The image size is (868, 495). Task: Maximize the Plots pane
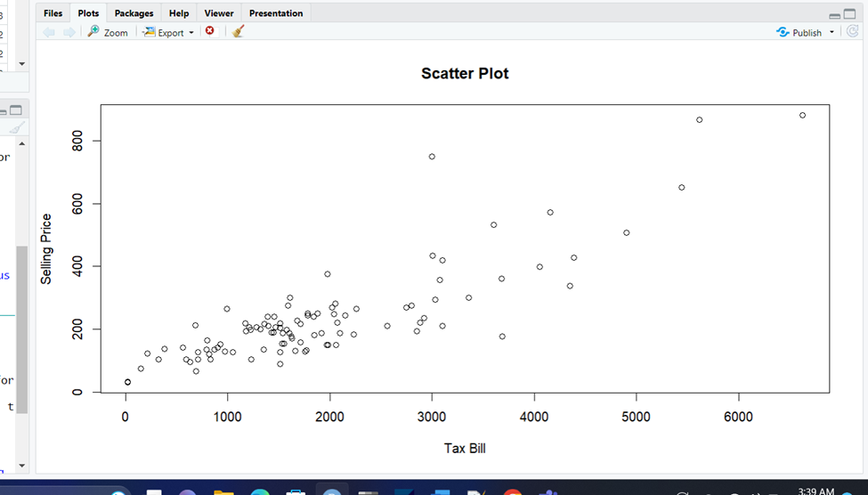849,14
